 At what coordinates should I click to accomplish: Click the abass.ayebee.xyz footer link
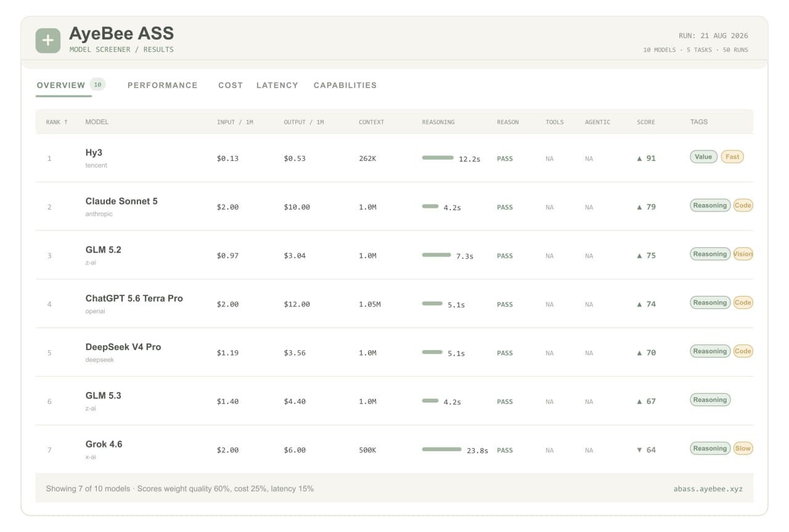[708, 489]
